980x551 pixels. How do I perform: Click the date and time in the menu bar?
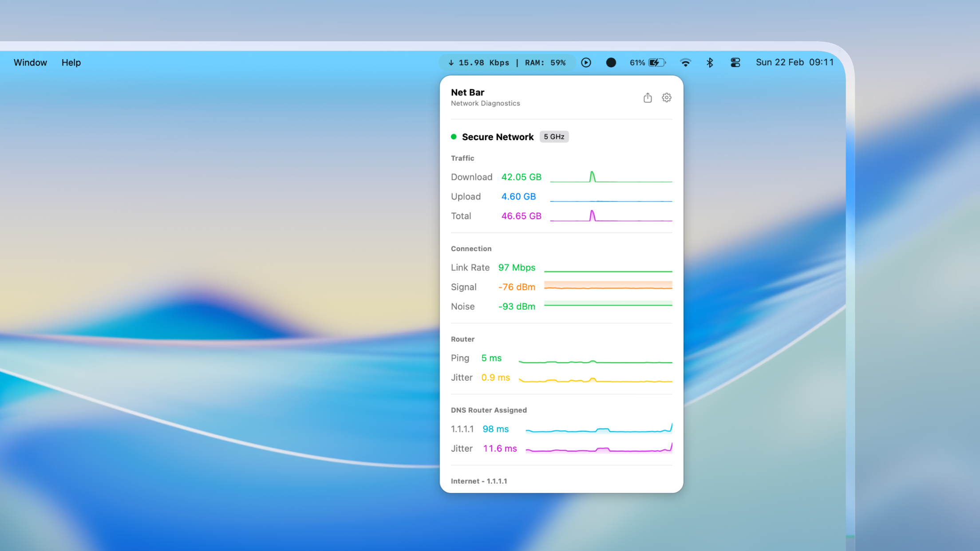point(794,63)
